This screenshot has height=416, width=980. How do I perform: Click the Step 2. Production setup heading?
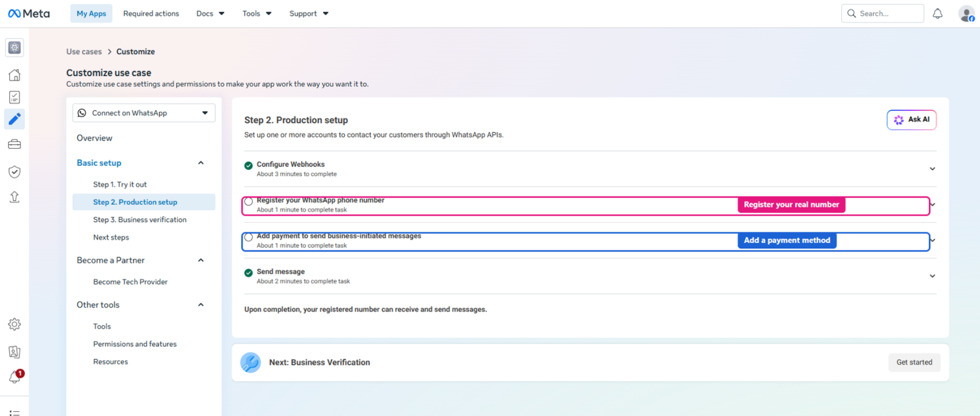296,120
